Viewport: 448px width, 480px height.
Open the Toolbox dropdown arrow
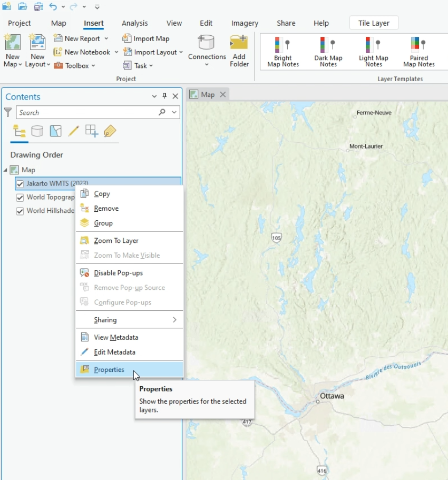pos(93,66)
